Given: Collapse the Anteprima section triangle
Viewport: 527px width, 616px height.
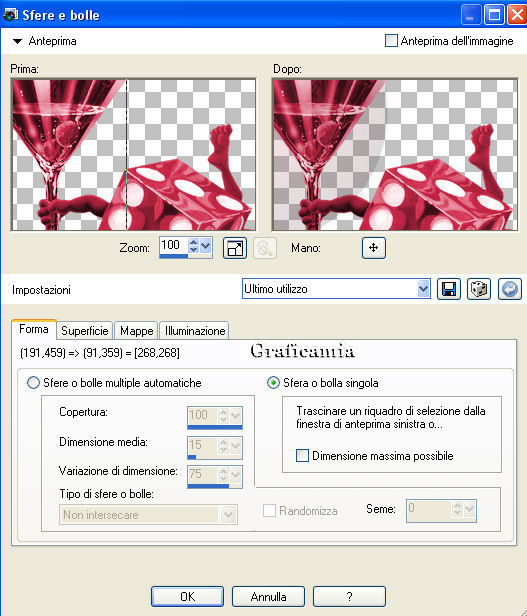Looking at the screenshot, I should pos(17,41).
